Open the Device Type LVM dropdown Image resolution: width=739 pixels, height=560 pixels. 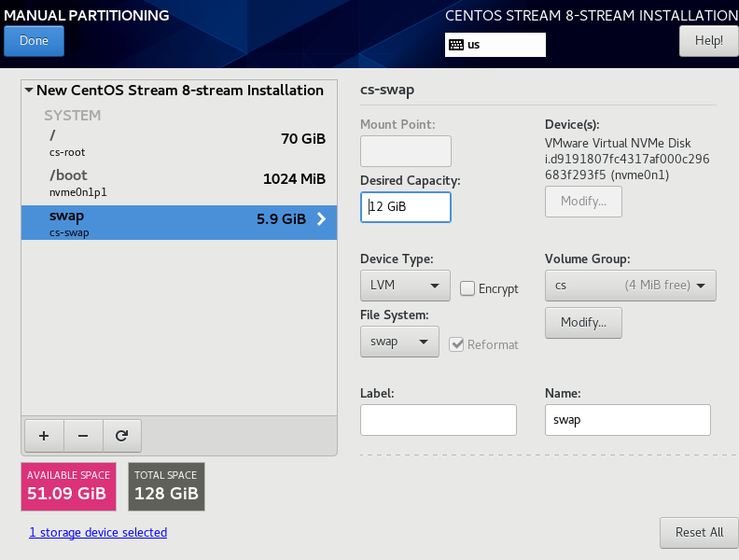(405, 286)
